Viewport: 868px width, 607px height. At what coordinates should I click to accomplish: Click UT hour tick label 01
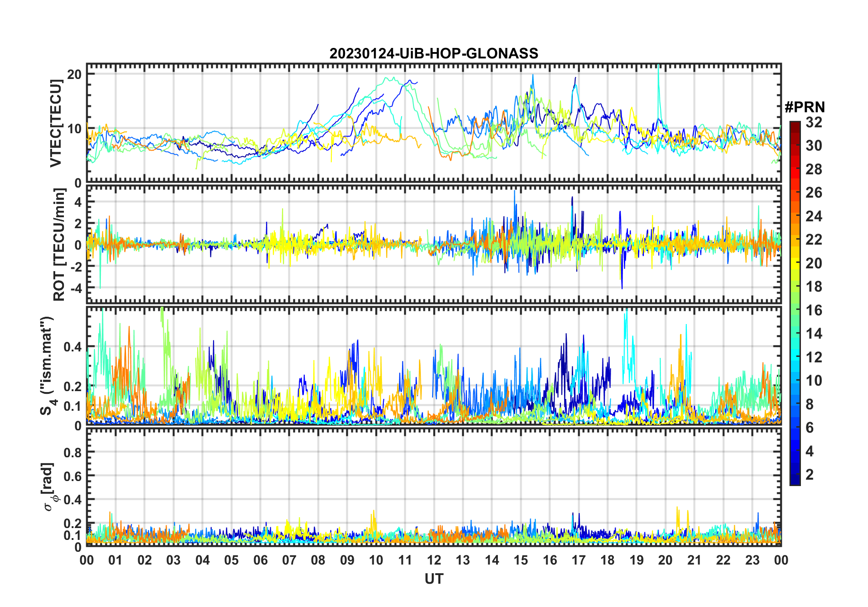pyautogui.click(x=115, y=560)
